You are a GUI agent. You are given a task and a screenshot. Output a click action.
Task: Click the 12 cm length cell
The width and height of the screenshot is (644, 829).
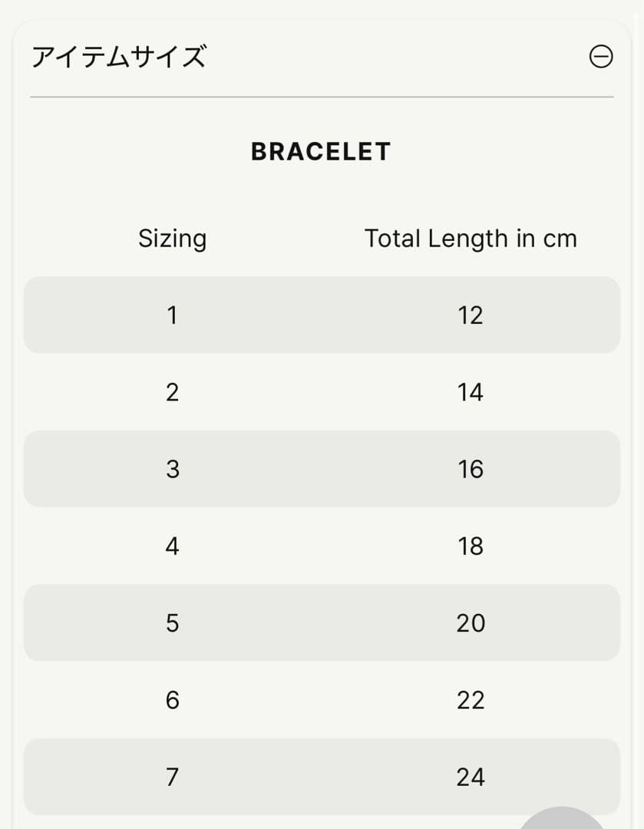pos(471,315)
